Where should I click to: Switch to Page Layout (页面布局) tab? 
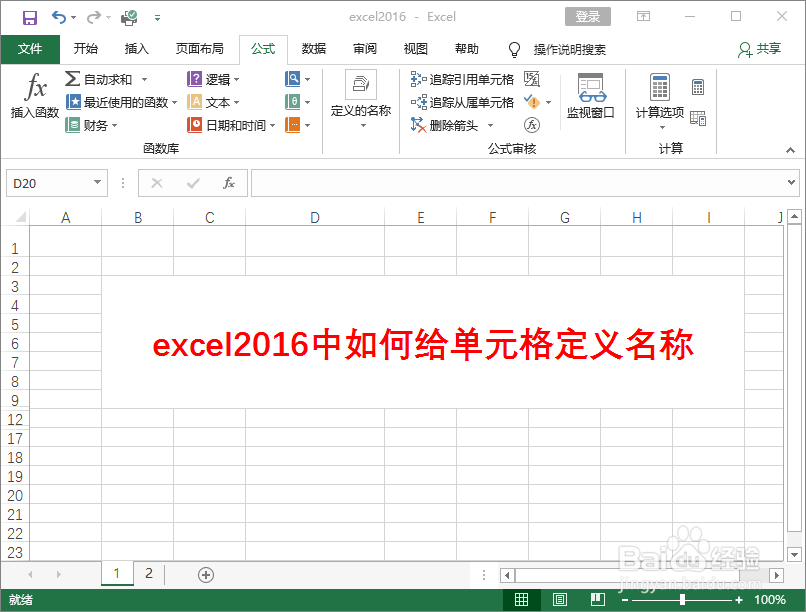click(199, 49)
